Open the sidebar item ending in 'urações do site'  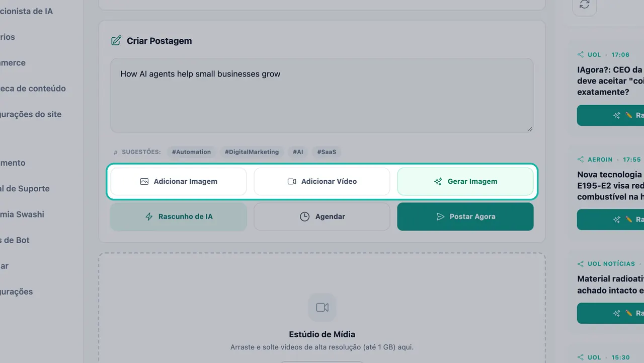[31, 114]
